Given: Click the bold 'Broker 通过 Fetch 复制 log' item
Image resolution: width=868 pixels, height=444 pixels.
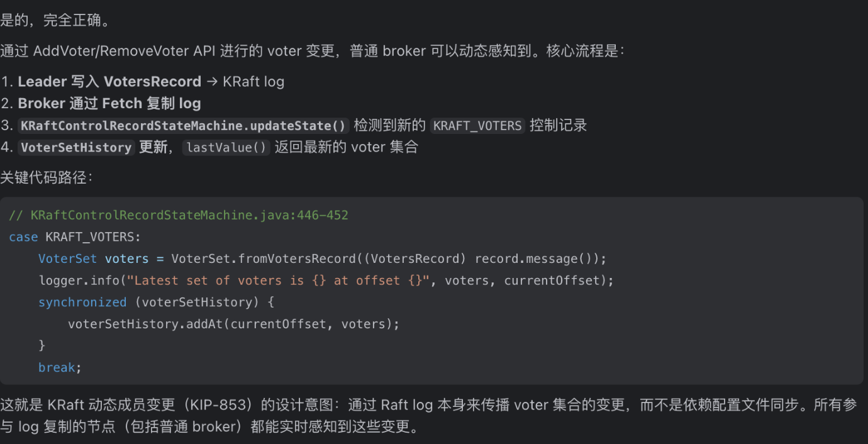Looking at the screenshot, I should click(109, 104).
